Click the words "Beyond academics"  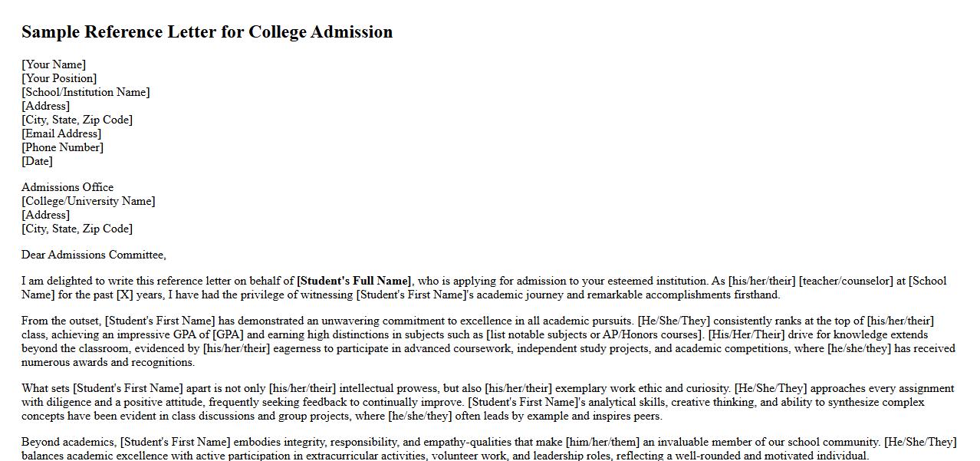(69, 442)
